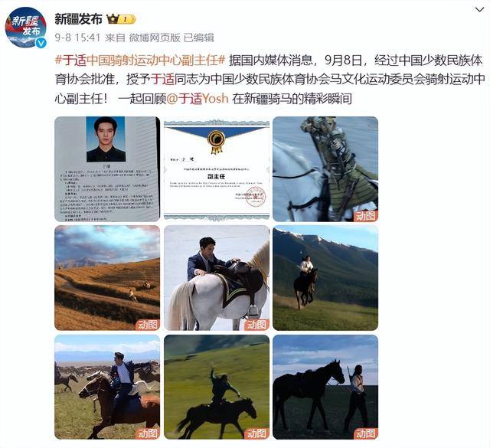The height and width of the screenshot is (448, 490).
Task: Click the blue verified badge on avatar
Action: pyautogui.click(x=41, y=43)
